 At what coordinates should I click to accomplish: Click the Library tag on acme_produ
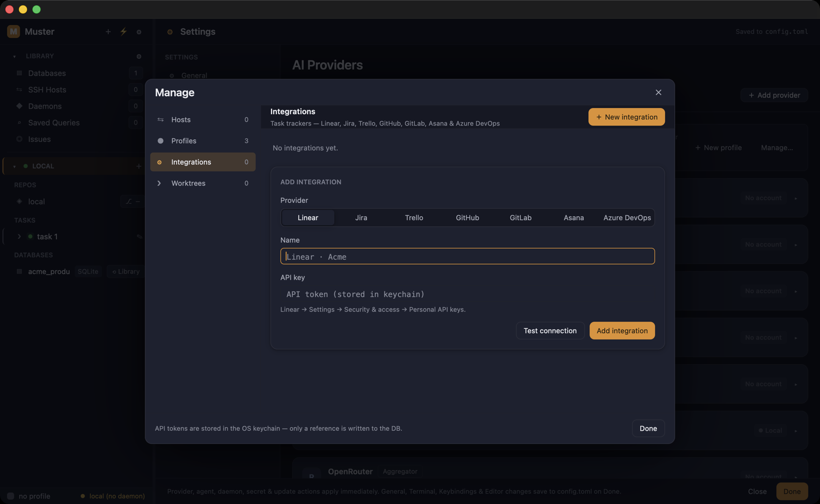126,271
